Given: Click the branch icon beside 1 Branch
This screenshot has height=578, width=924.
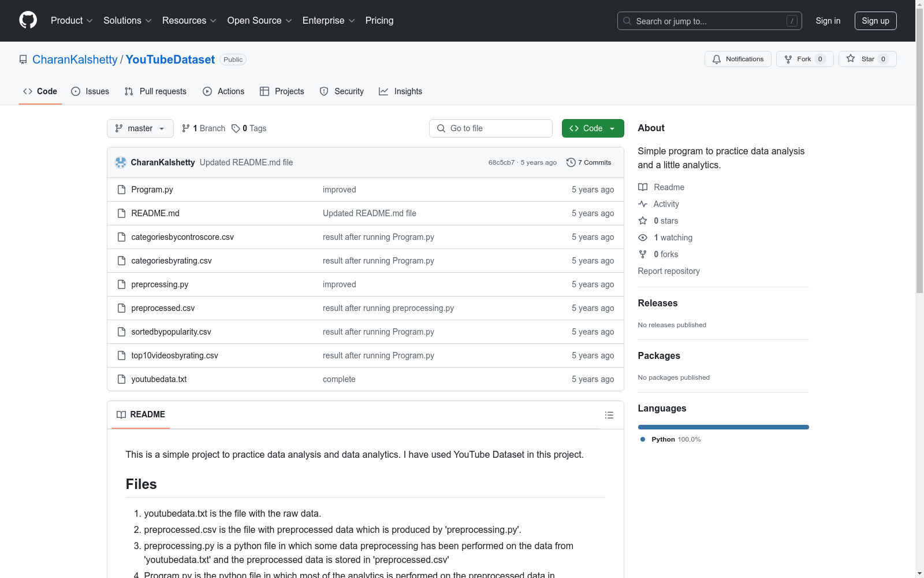Looking at the screenshot, I should (x=186, y=128).
